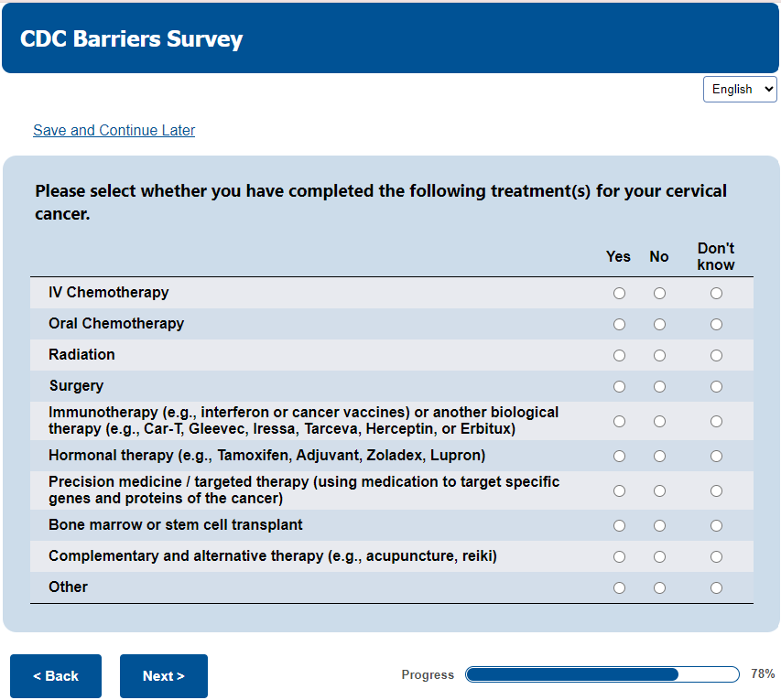Choose Yes for Hormonal therapy

coord(620,457)
